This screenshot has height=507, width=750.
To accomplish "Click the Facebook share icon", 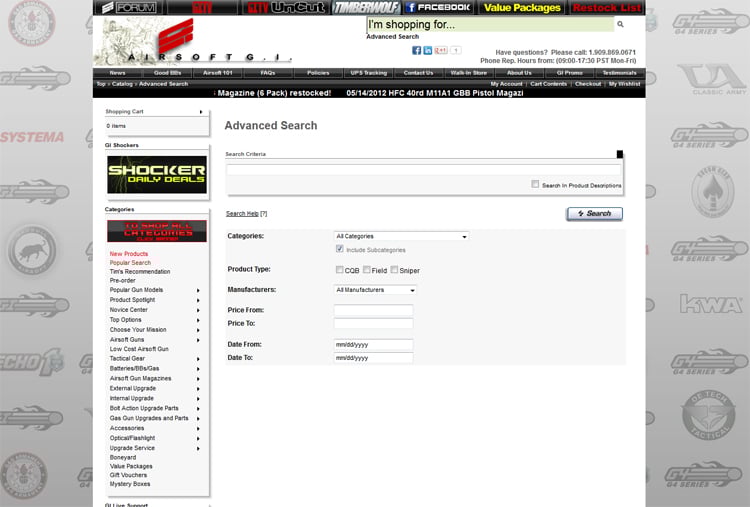I will 417,50.
